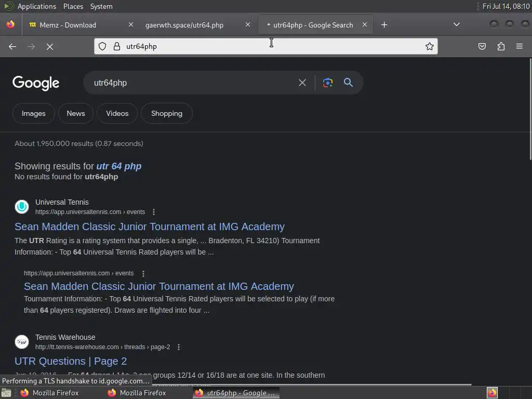
Task: Open the System menu
Action: pyautogui.click(x=101, y=6)
